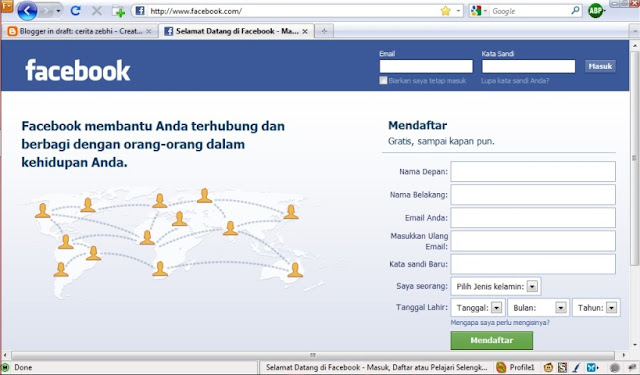The image size is (640, 375).
Task: Go back with the blue back arrow
Action: (27, 11)
